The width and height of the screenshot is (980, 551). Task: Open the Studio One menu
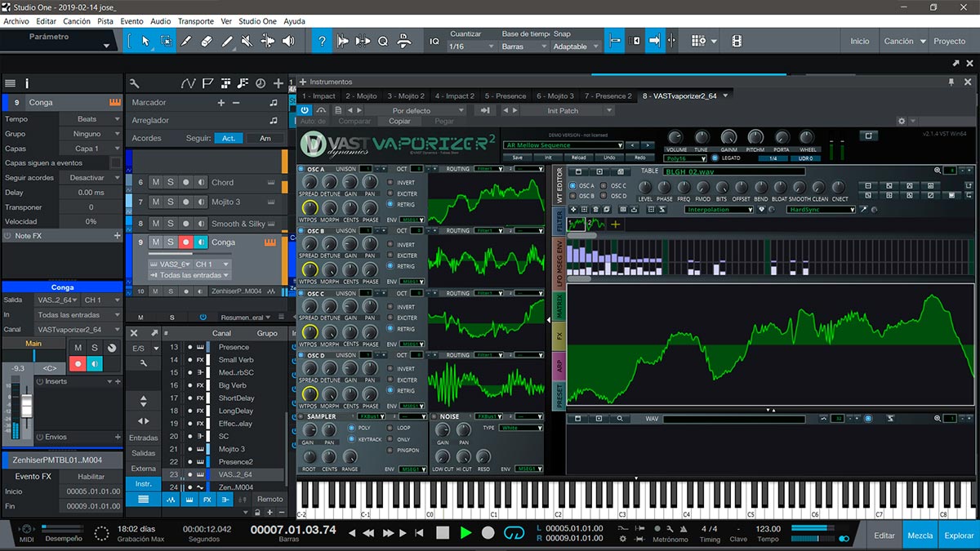(257, 21)
